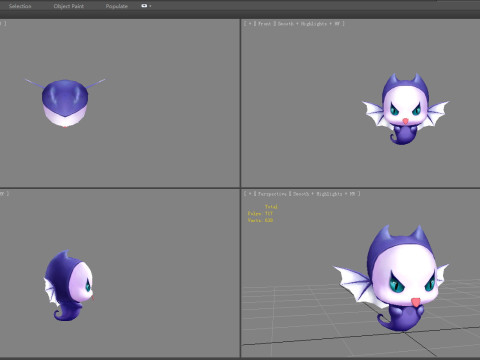Select the bat character in the Front viewport

pyautogui.click(x=405, y=110)
